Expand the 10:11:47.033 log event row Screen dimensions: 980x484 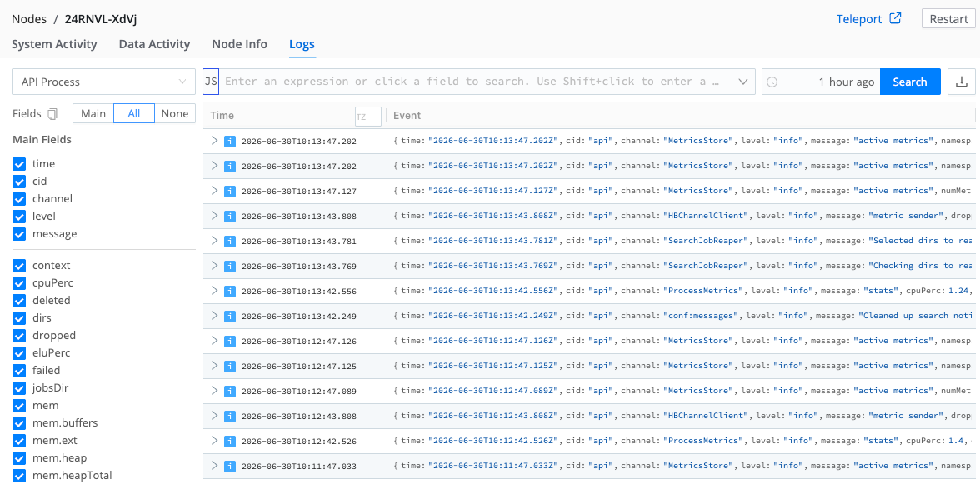click(214, 466)
